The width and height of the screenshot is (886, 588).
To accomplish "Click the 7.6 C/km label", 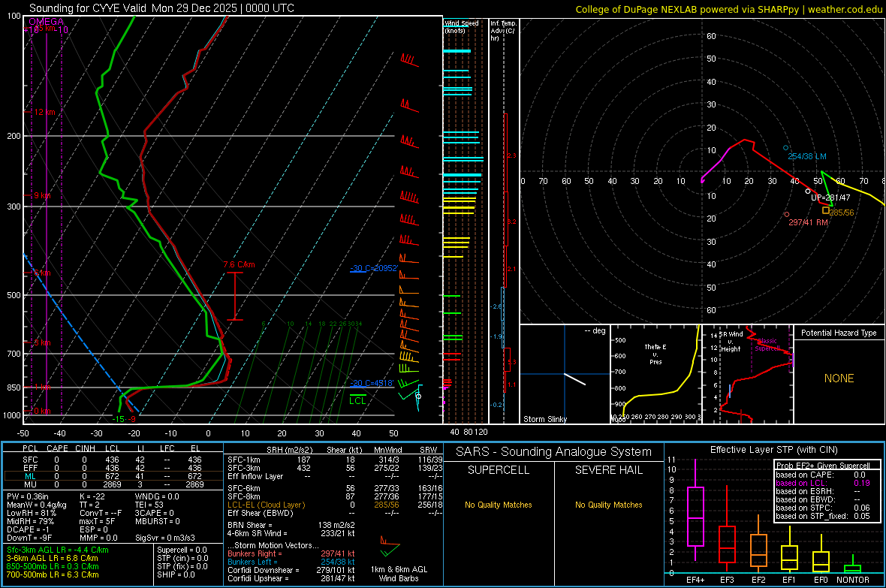I will pyautogui.click(x=239, y=264).
